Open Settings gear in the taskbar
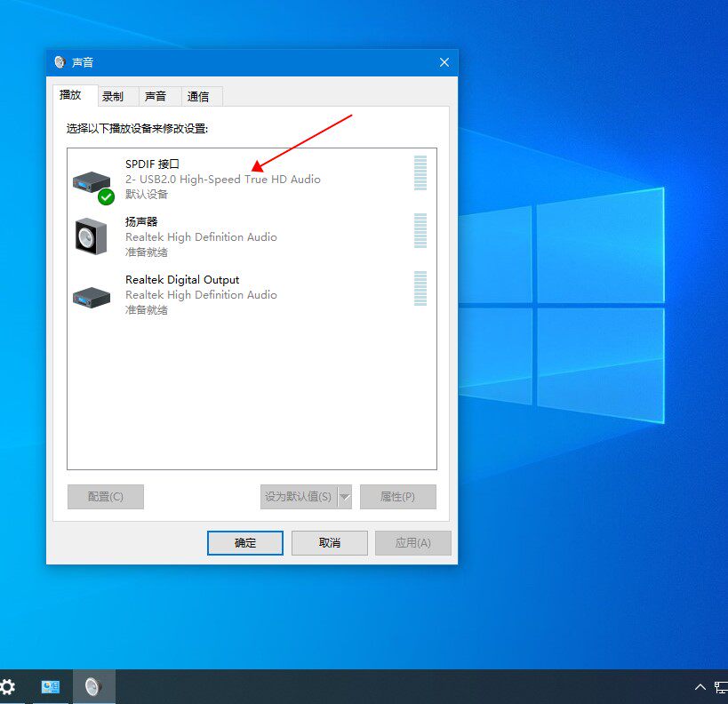Screen dimensions: 728x704 pos(7,686)
